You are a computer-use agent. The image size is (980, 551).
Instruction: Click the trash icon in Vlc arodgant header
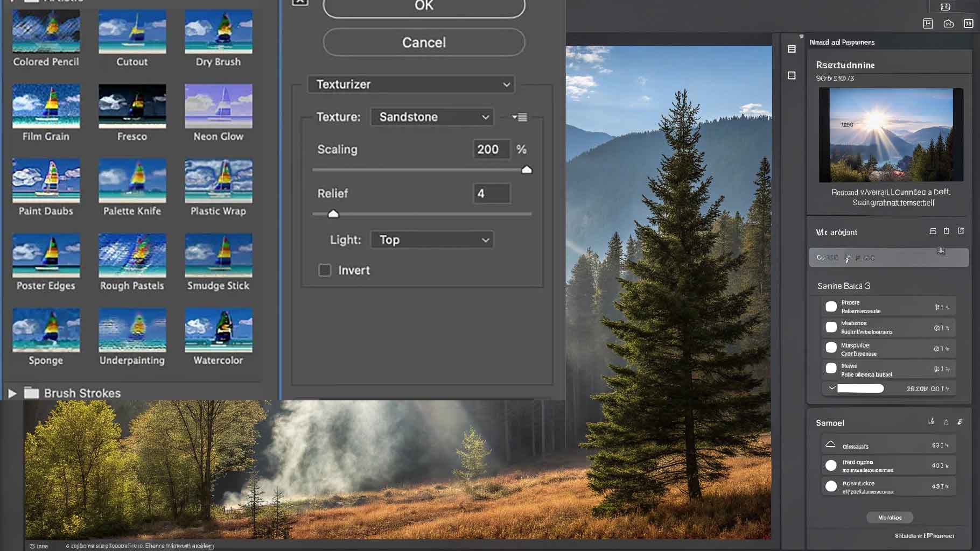click(947, 231)
